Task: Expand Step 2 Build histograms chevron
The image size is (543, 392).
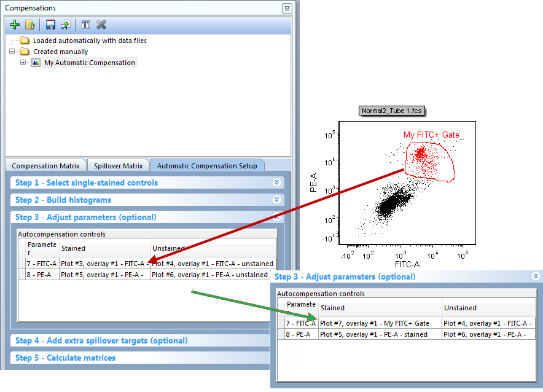Action: 276,200
